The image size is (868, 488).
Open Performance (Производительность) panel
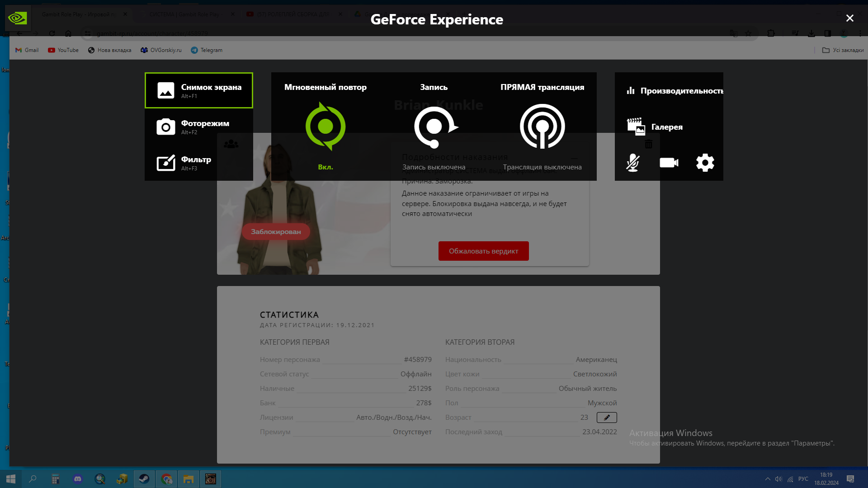(x=675, y=91)
